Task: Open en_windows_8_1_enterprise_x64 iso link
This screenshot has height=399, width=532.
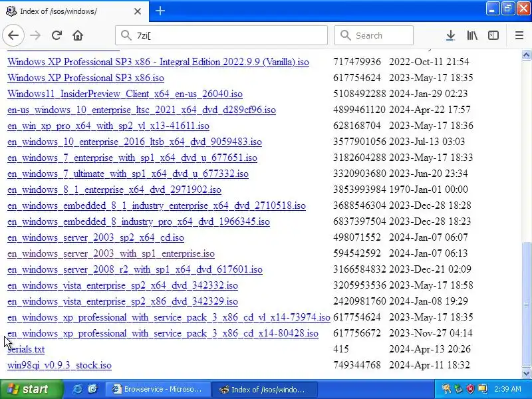Action: [x=114, y=190]
